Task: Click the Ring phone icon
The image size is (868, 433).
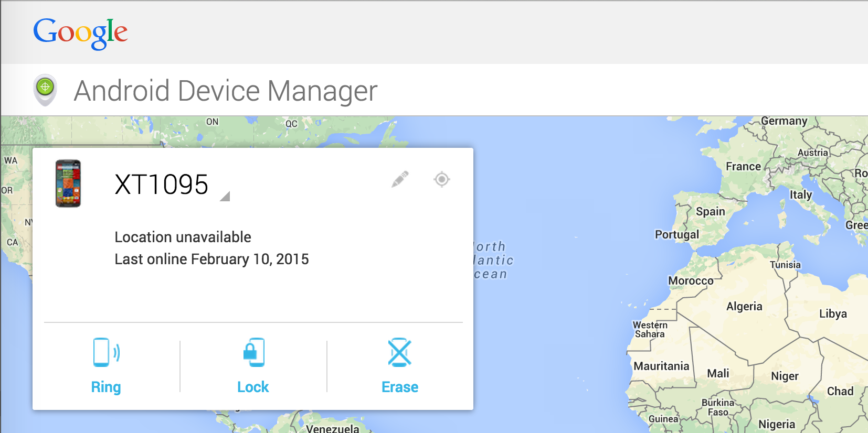Action: pos(107,352)
